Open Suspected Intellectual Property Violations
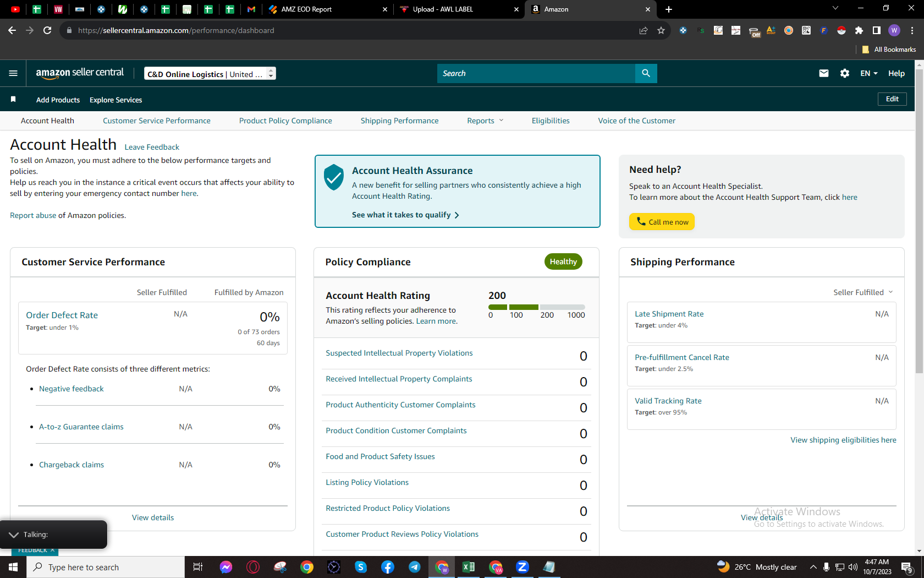Viewport: 924px width, 578px height. pyautogui.click(x=399, y=353)
